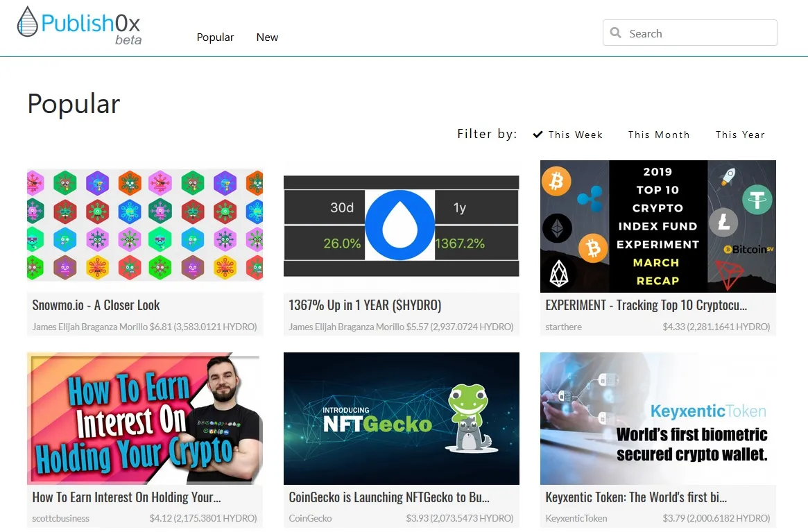
Task: Click earnings '$4.33 (2,281.1641 HYDRO)'
Action: point(716,327)
